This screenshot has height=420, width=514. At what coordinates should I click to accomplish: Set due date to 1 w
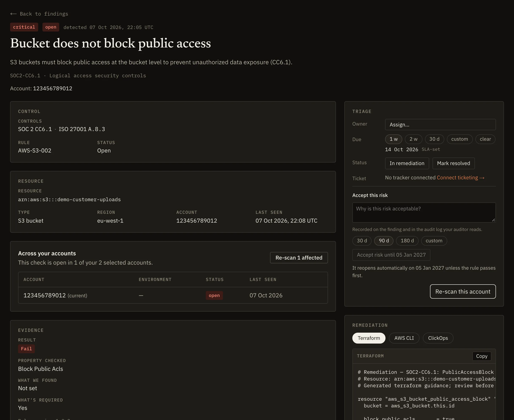tap(393, 139)
